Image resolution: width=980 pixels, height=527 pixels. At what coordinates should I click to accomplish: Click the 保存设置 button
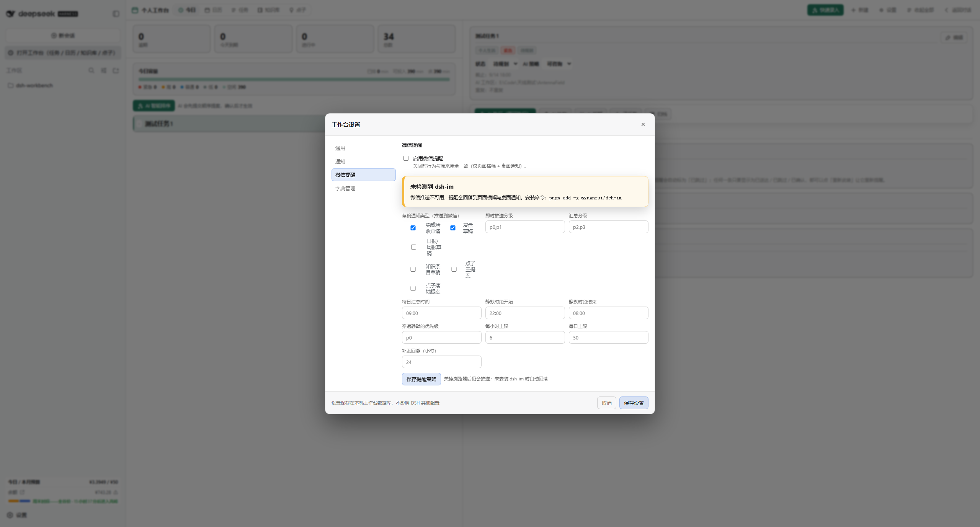click(634, 403)
